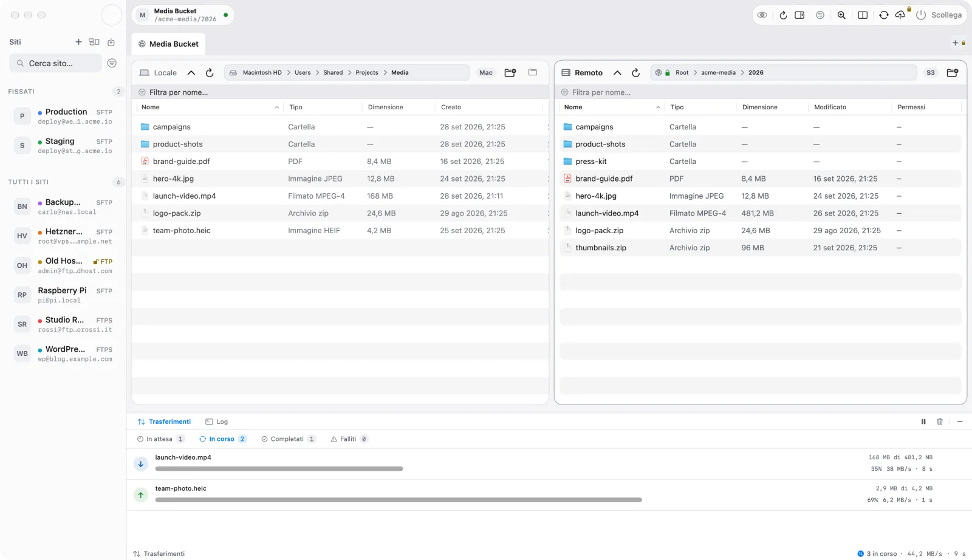Click the site grouping layout icon beside Siti
This screenshot has width=972, height=560.
click(94, 42)
